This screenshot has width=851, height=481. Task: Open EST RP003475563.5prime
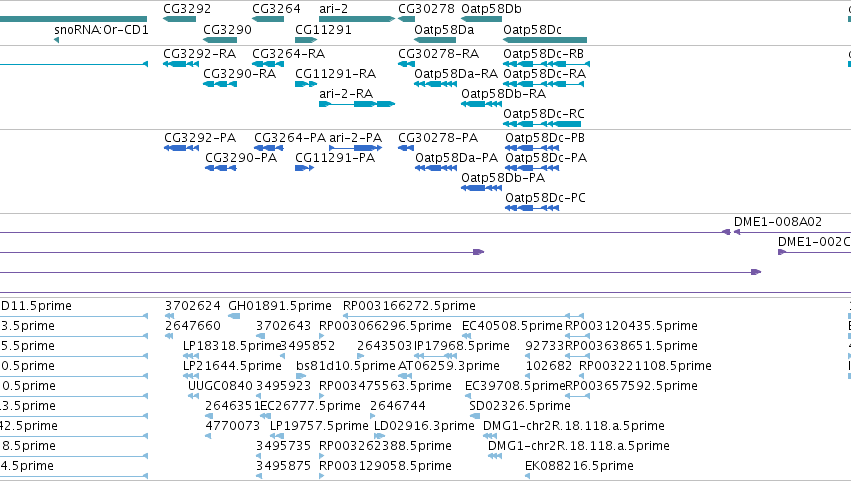[x=321, y=396]
